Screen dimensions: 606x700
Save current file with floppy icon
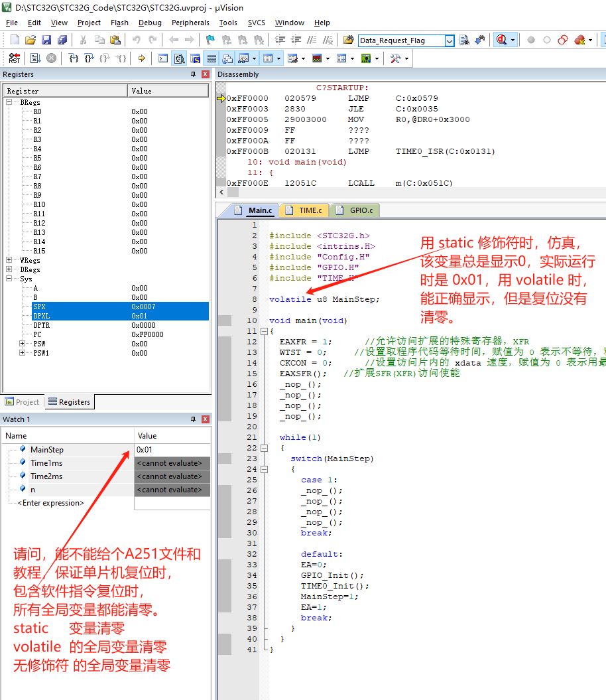(x=46, y=40)
